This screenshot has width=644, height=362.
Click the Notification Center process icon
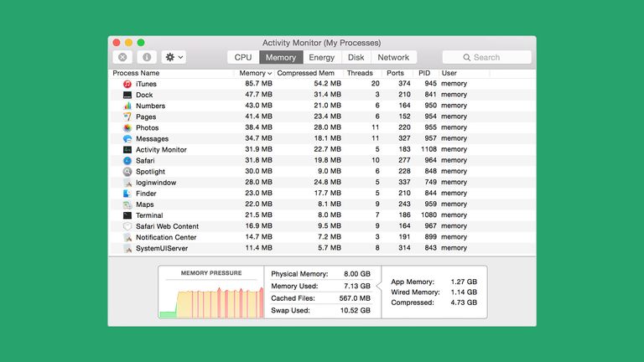(127, 237)
